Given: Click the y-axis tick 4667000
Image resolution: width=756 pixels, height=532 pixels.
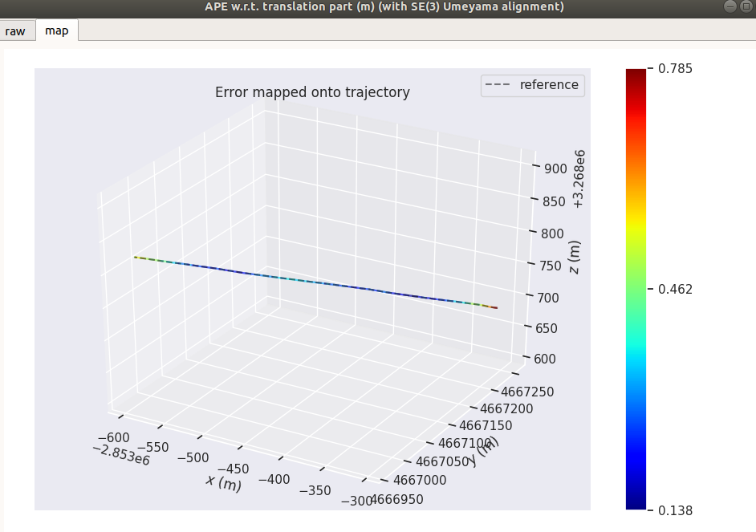Looking at the screenshot, I should pos(420,480).
